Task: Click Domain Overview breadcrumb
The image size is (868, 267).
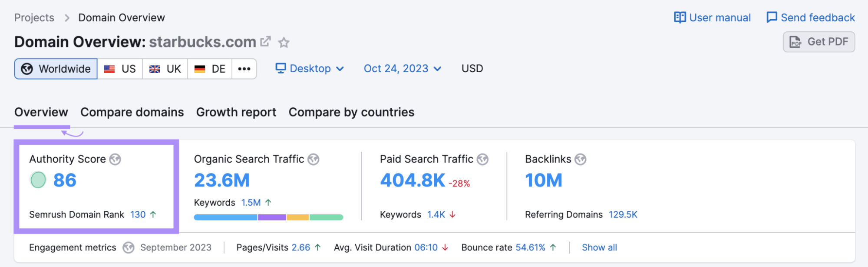Action: 122,18
